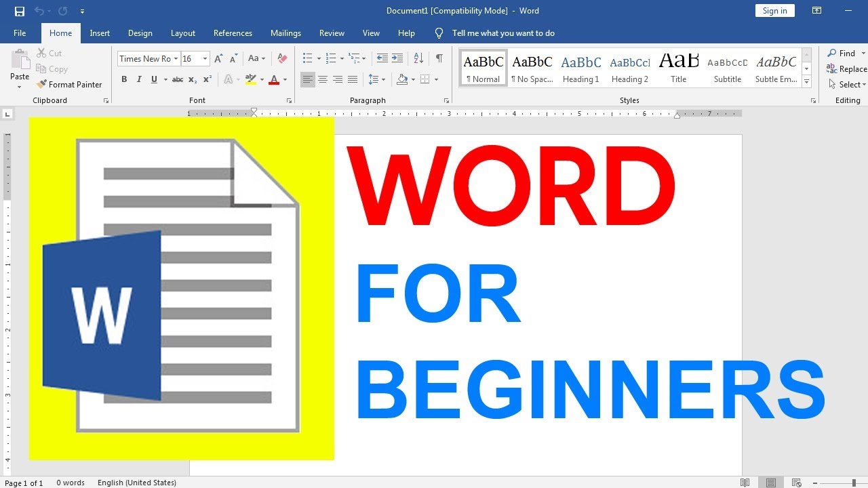This screenshot has width=868, height=488.
Task: Set Center paragraph alignment
Action: (x=323, y=79)
